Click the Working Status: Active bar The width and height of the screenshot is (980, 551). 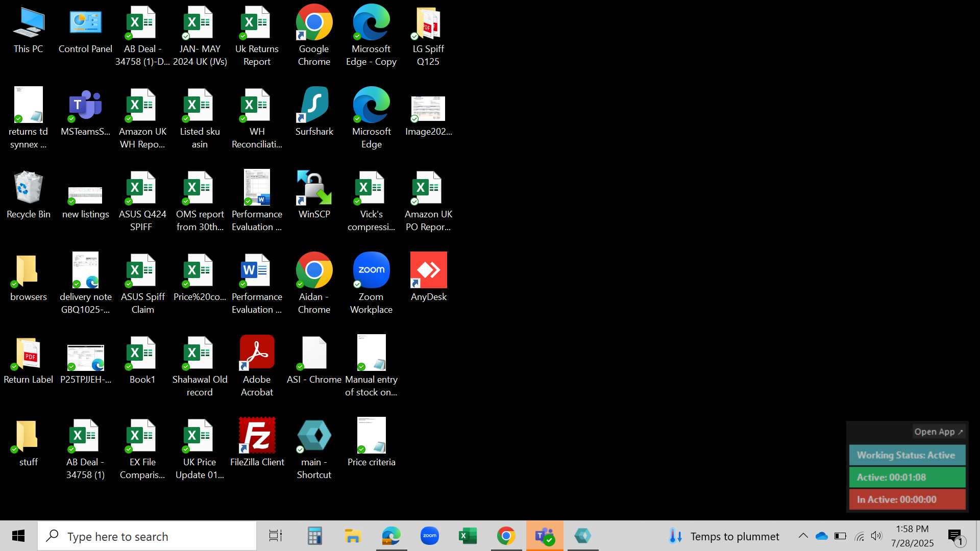click(x=907, y=455)
